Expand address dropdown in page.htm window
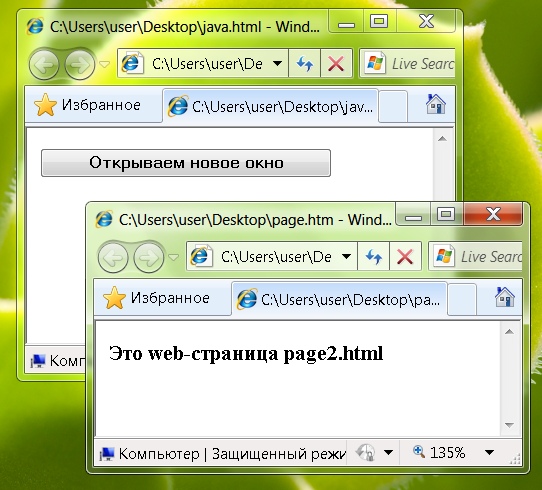Viewport: 542px width, 490px height. click(347, 257)
